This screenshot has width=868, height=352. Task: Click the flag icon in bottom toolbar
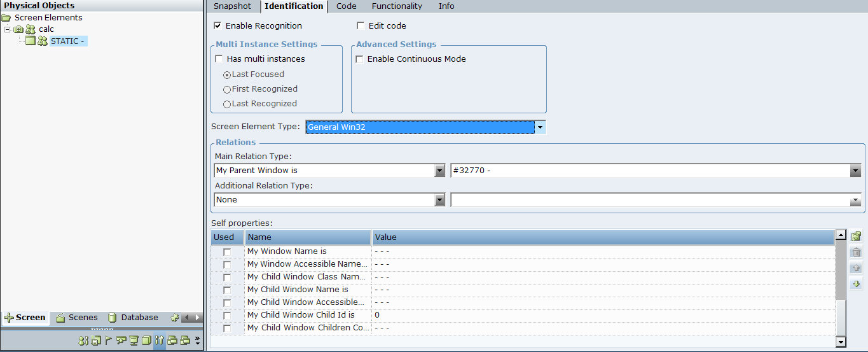(x=108, y=341)
